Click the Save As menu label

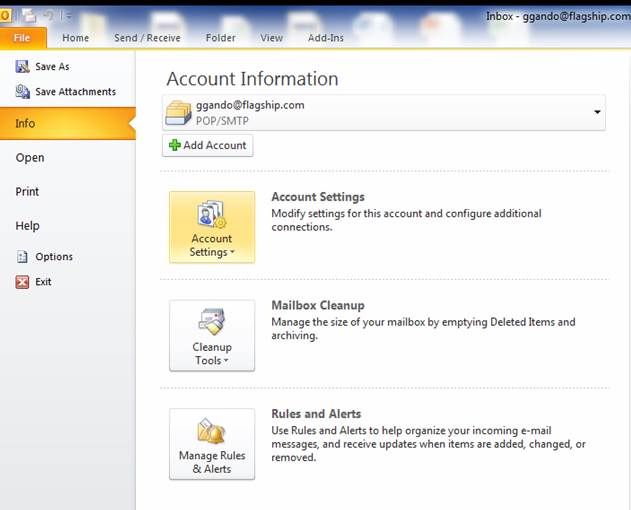pos(52,67)
